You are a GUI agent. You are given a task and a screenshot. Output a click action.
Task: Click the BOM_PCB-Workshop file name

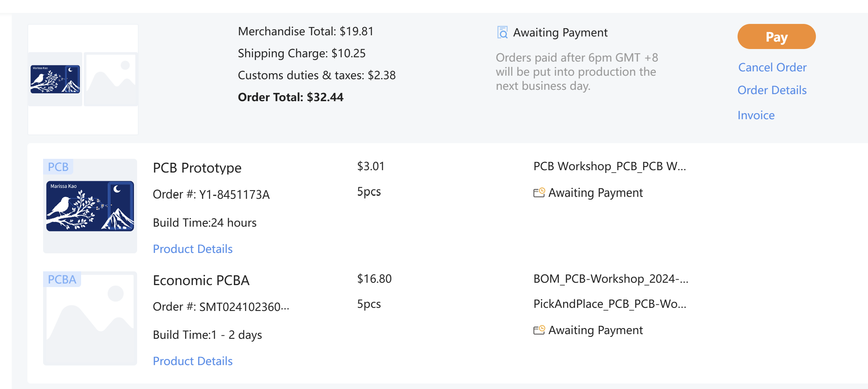click(611, 279)
